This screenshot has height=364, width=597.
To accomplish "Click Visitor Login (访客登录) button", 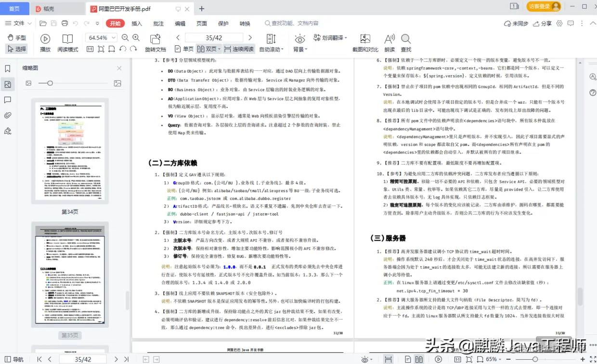I will [544, 6].
